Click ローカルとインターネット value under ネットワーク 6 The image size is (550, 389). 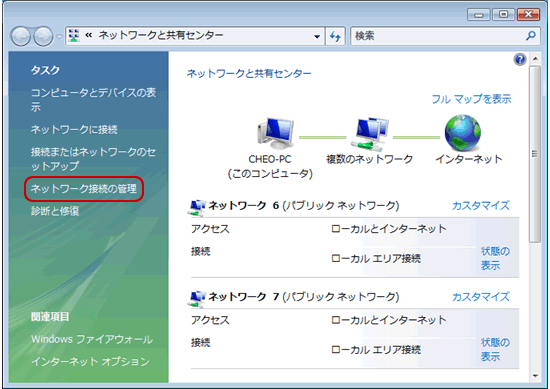pyautogui.click(x=389, y=229)
